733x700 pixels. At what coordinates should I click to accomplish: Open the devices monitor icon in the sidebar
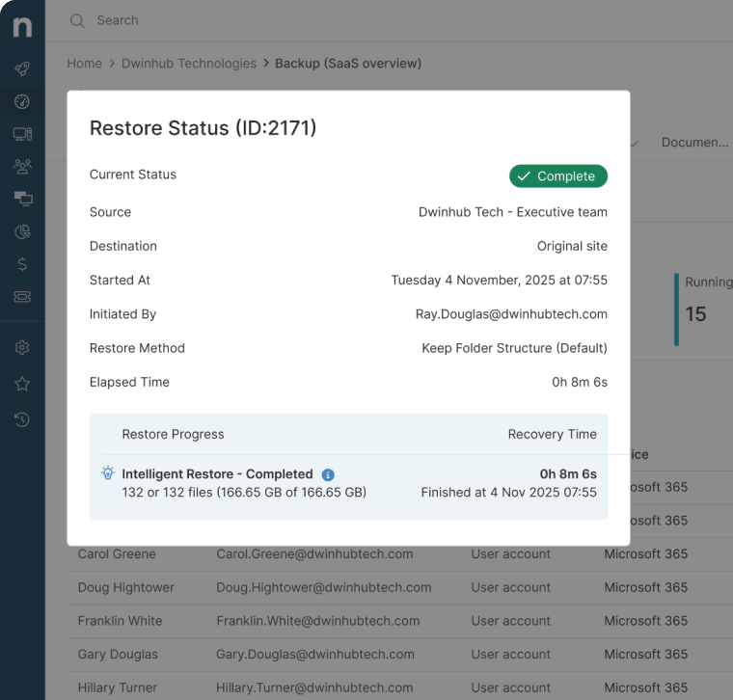coord(22,134)
